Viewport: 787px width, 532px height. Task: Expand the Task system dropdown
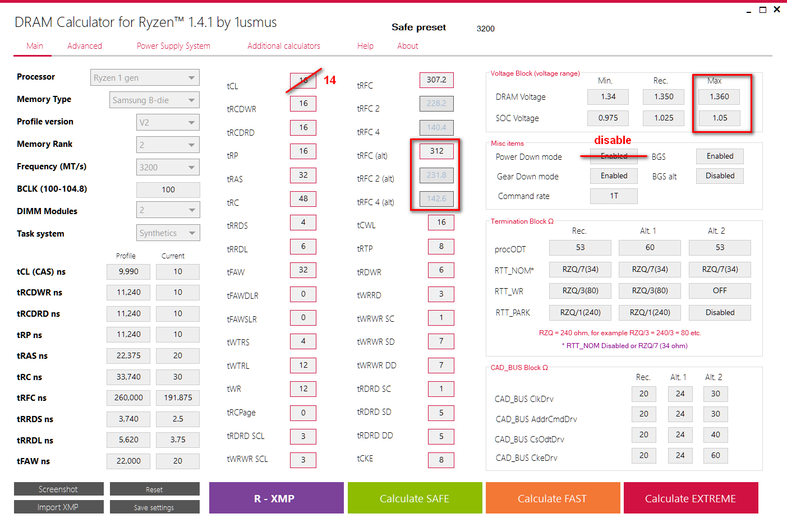point(168,233)
